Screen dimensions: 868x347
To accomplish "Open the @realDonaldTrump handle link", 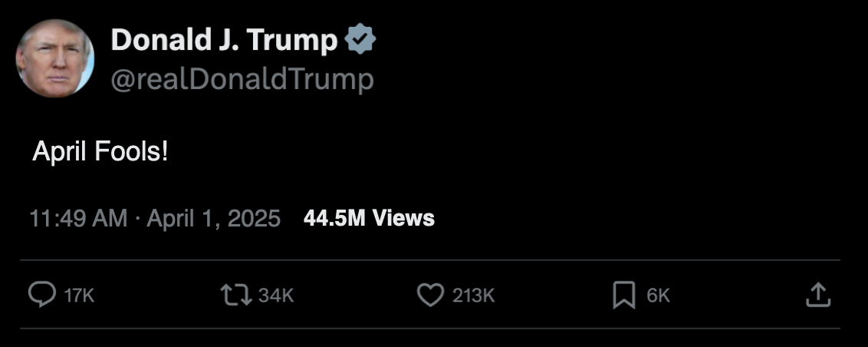I will 242,79.
